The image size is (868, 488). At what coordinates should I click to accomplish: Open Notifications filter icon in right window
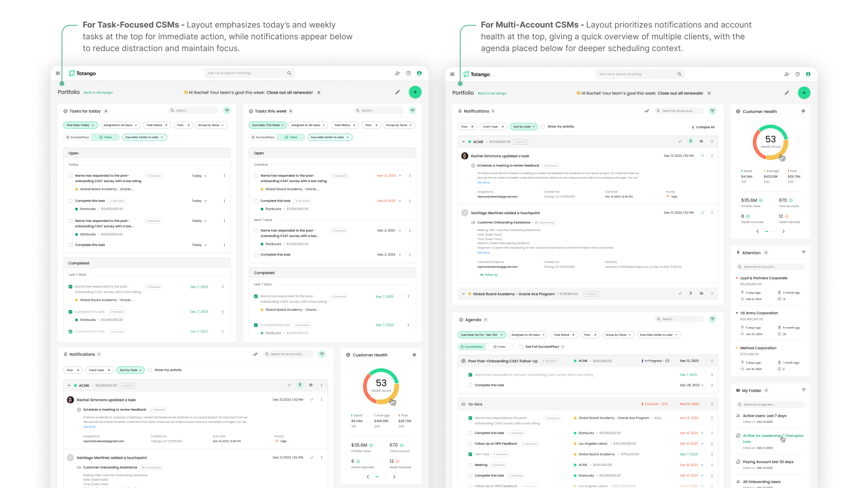point(712,111)
